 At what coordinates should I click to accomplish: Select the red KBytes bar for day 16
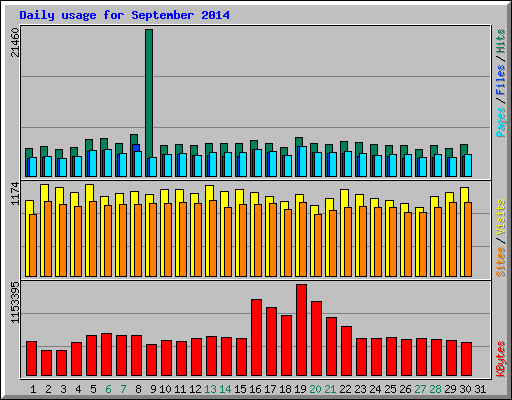tap(256, 337)
